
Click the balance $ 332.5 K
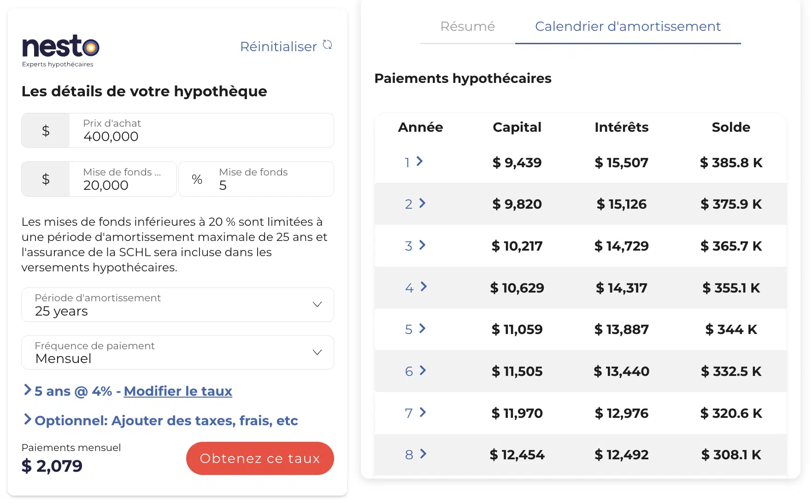731,371
